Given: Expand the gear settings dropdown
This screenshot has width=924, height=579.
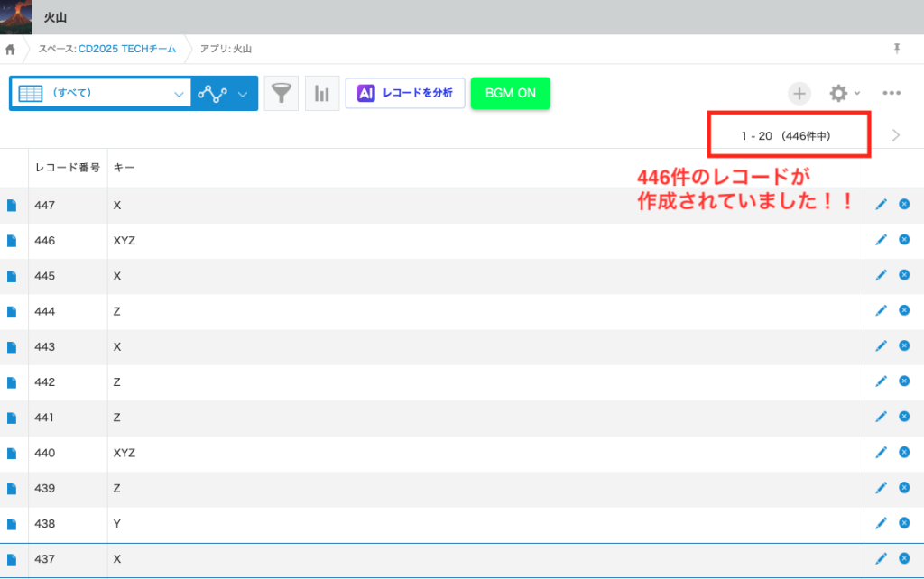Looking at the screenshot, I should (x=845, y=93).
